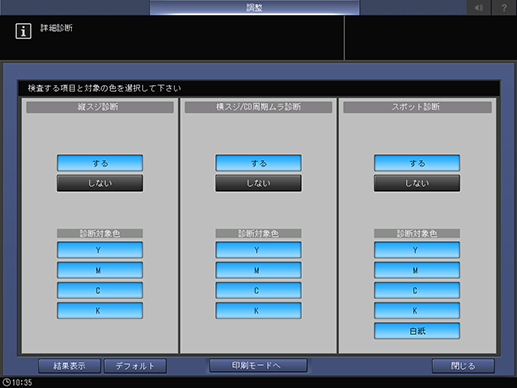Enable する for スポット診断
517x388 pixels.
click(417, 163)
